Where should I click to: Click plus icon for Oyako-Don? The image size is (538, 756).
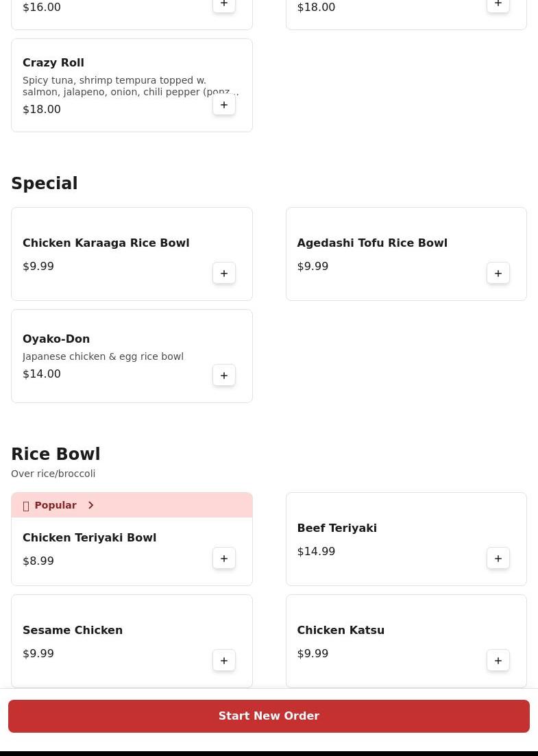224,376
